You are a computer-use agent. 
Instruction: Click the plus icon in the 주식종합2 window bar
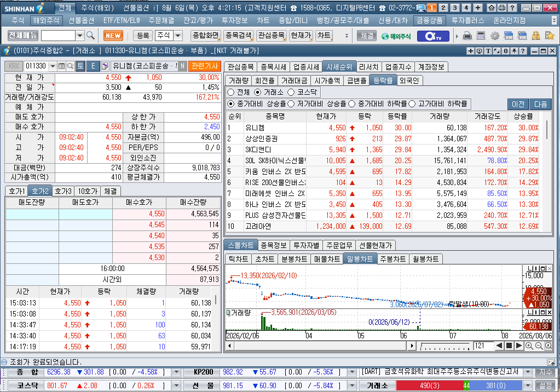pos(470,51)
